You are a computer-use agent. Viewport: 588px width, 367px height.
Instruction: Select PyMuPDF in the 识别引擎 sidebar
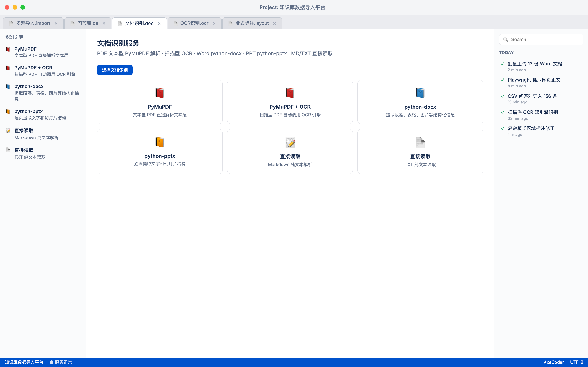click(43, 52)
